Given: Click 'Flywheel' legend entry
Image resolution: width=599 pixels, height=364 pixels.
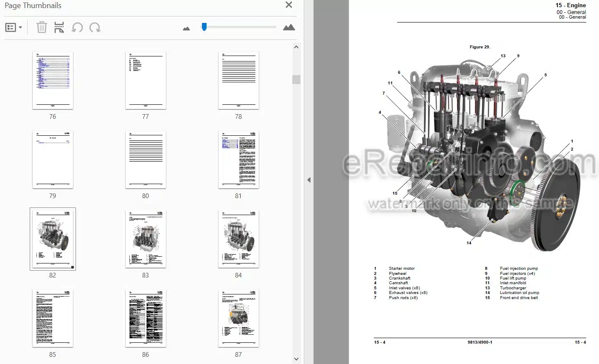Looking at the screenshot, I should coord(397,274).
